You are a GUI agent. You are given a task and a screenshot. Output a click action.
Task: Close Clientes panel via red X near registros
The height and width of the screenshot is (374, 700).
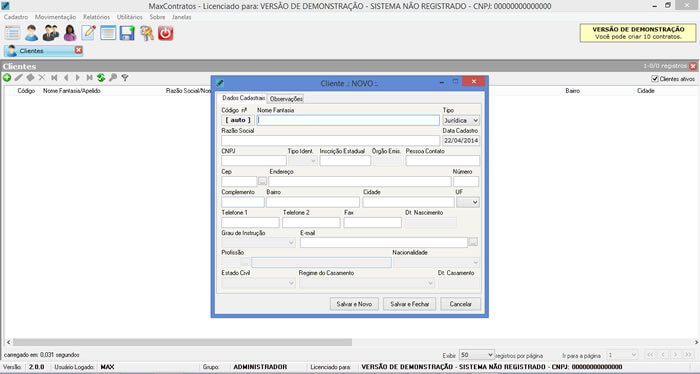693,66
